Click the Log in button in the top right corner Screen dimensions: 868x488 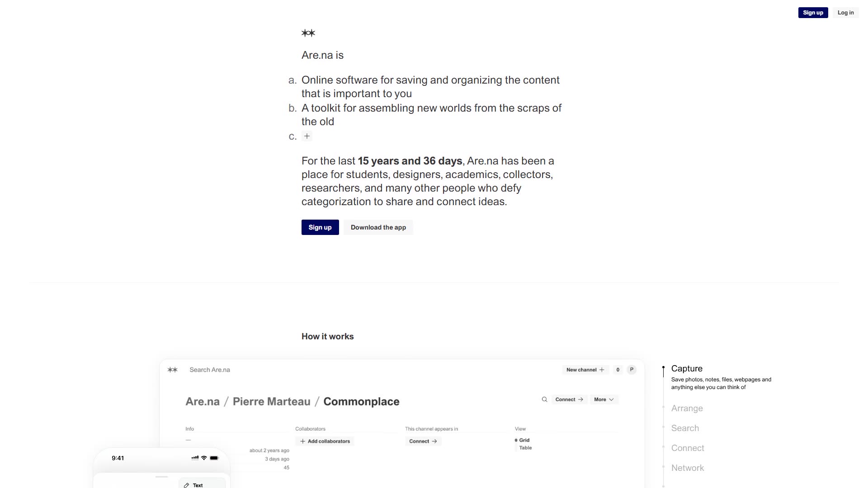(845, 13)
